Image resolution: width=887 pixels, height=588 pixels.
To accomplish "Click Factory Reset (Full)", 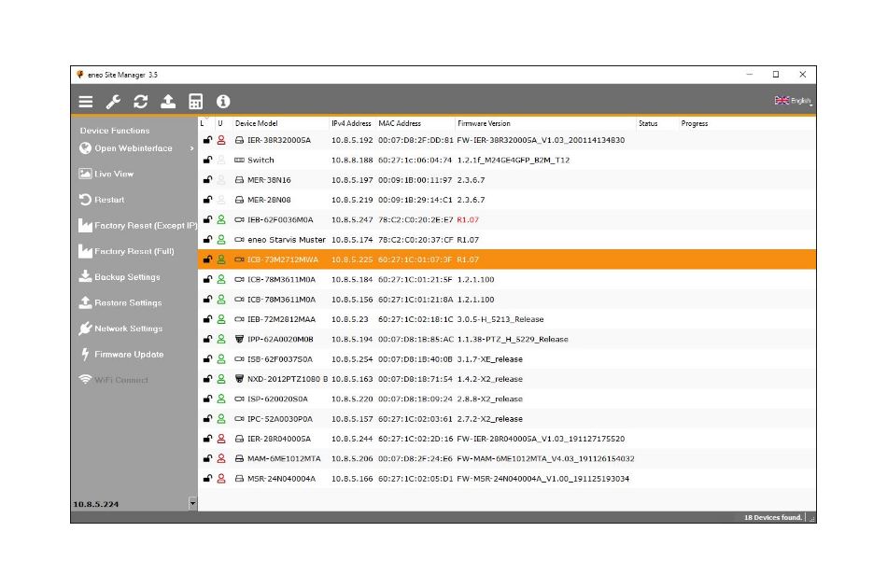I will click(x=134, y=252).
